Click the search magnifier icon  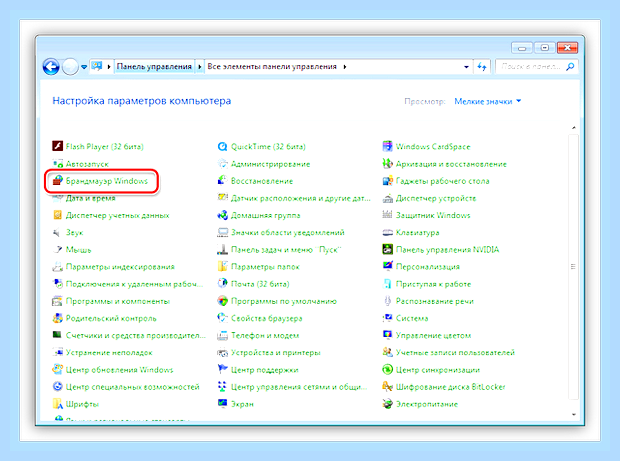570,66
